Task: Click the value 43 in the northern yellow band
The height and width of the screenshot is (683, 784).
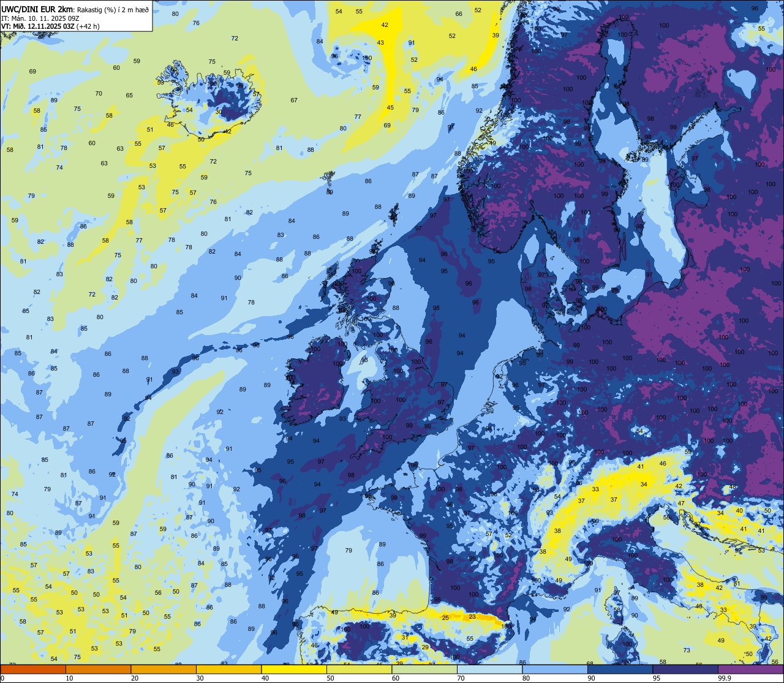Action: pyautogui.click(x=380, y=42)
